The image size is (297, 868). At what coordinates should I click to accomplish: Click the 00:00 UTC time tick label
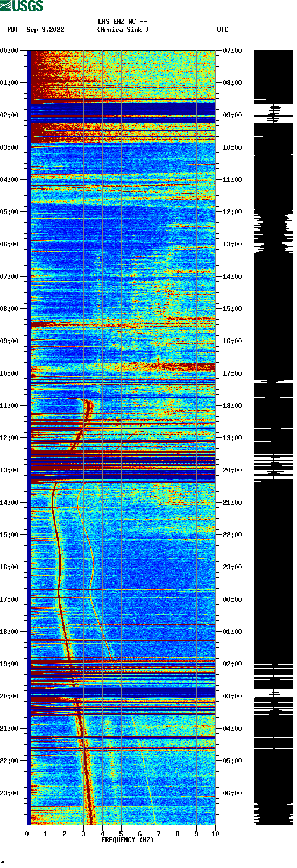tap(232, 599)
